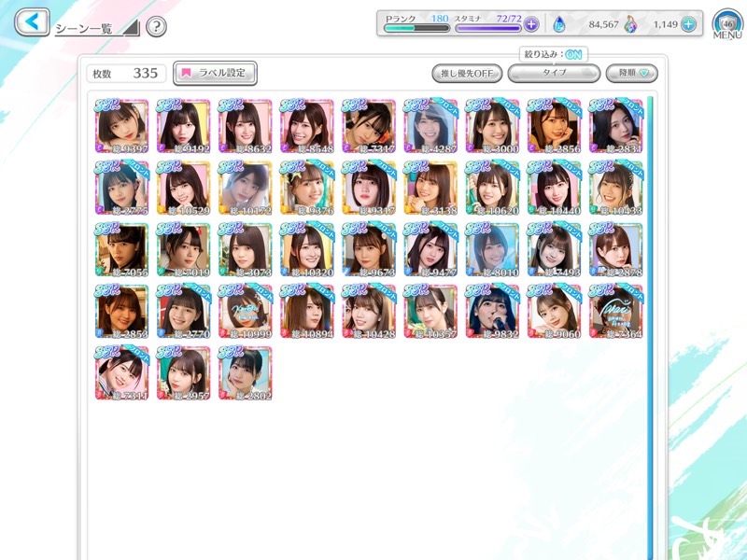Toggle the 推し優先OFF button

pos(467,74)
